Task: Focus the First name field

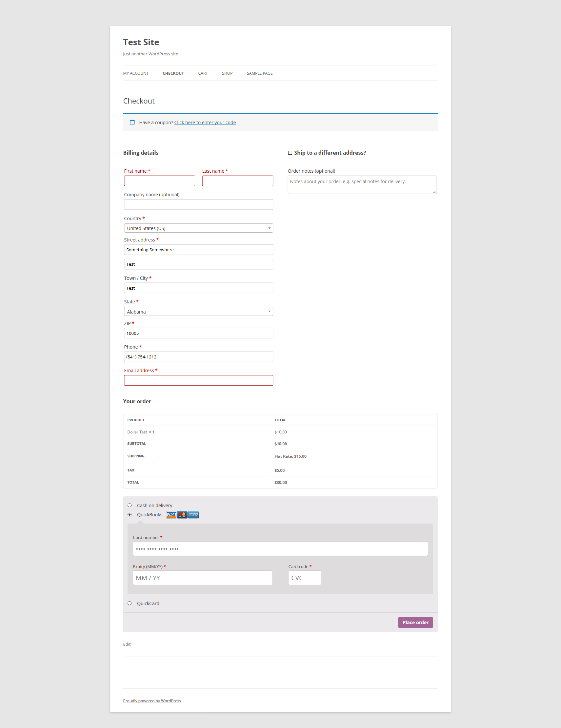Action: click(159, 181)
